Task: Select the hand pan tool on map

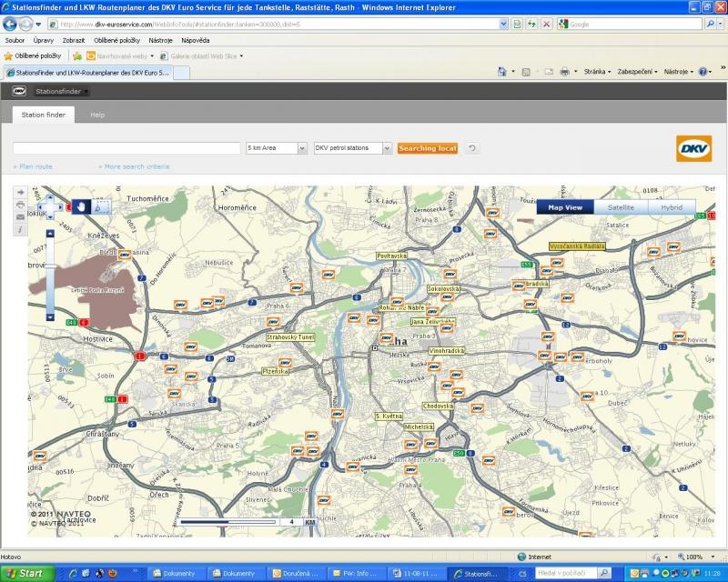Action: 81,206
